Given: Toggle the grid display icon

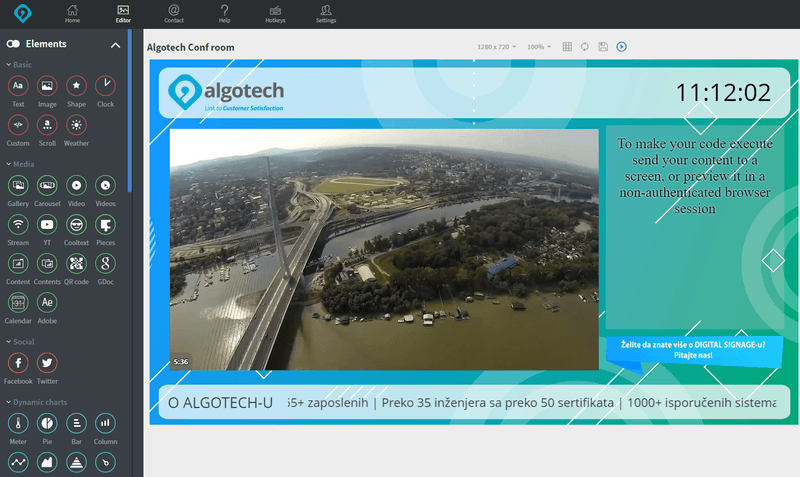Looking at the screenshot, I should point(567,47).
